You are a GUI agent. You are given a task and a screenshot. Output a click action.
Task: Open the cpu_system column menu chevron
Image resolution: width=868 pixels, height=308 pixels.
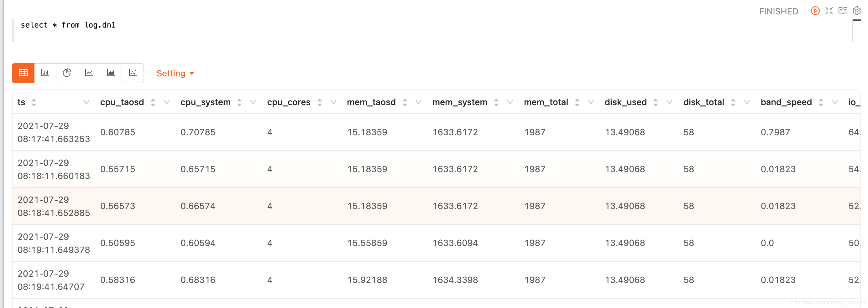pos(254,102)
